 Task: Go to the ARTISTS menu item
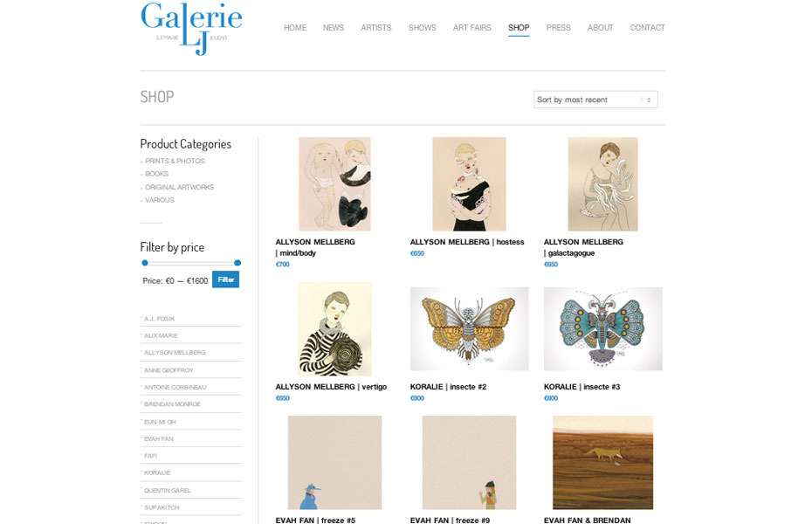[376, 27]
